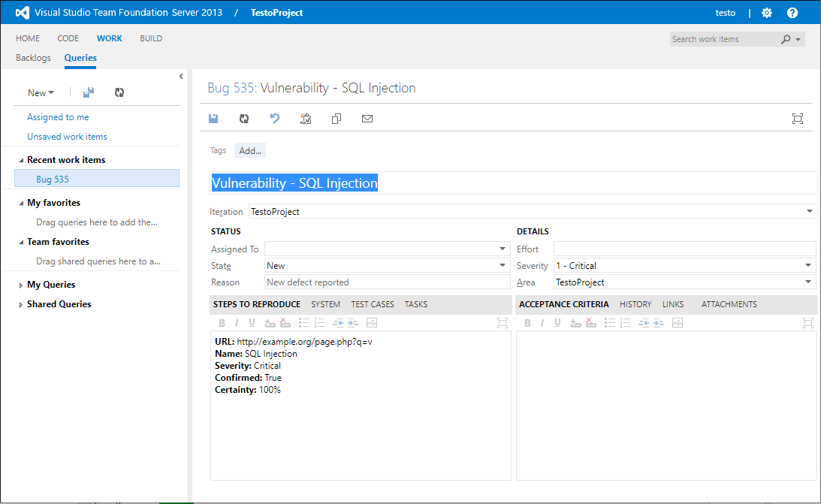The width and height of the screenshot is (821, 504).
Task: Toggle fullscreen view of the work item form
Action: 797,119
